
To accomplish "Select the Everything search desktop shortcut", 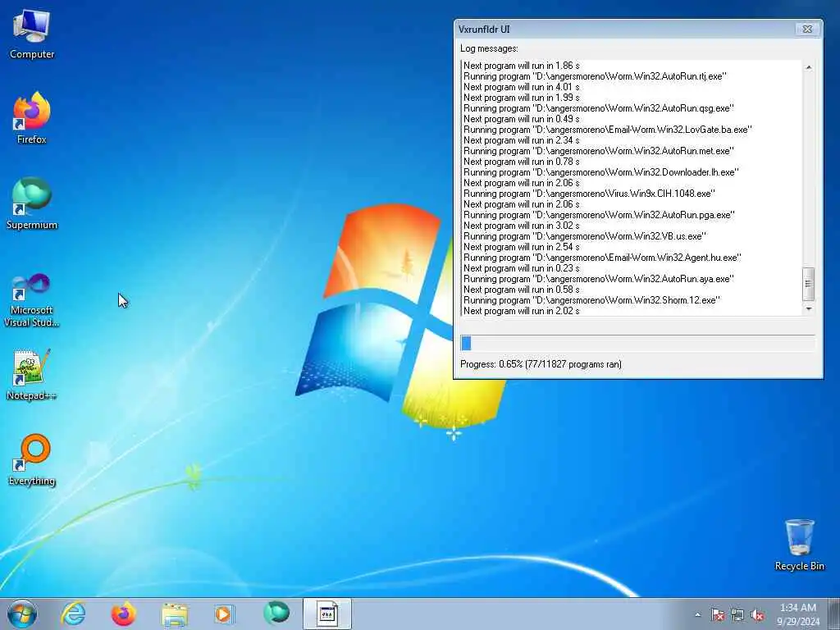I will (32, 460).
